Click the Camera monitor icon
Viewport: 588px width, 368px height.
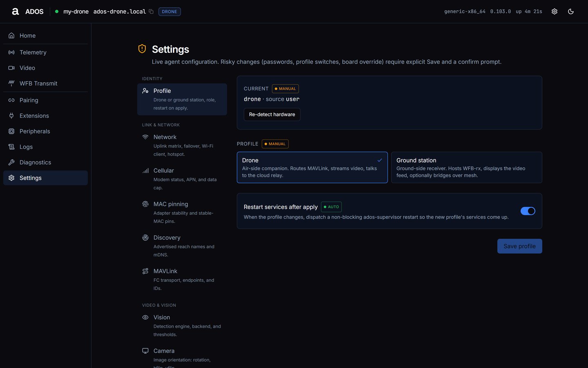tap(145, 351)
